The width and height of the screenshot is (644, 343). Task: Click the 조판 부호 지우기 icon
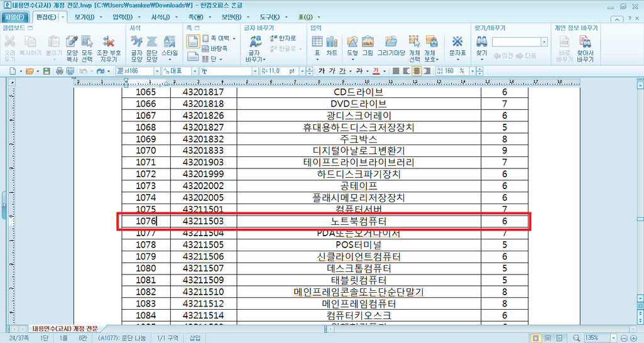coord(107,48)
